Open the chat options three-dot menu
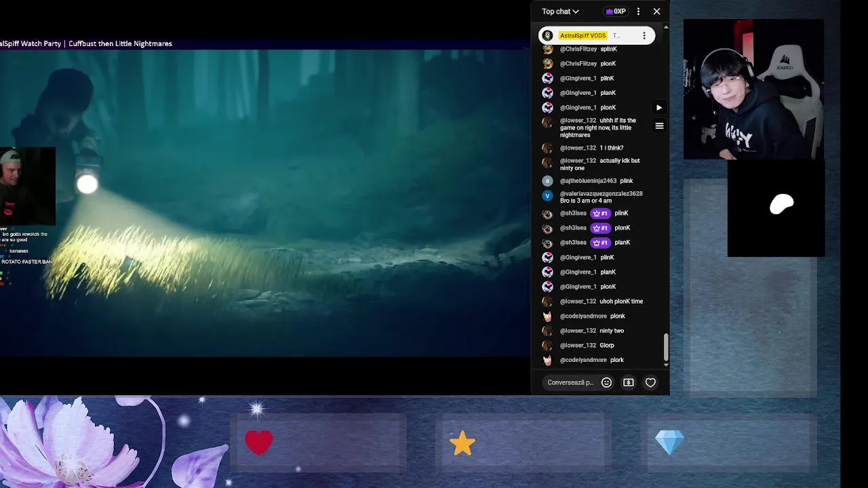 [638, 12]
